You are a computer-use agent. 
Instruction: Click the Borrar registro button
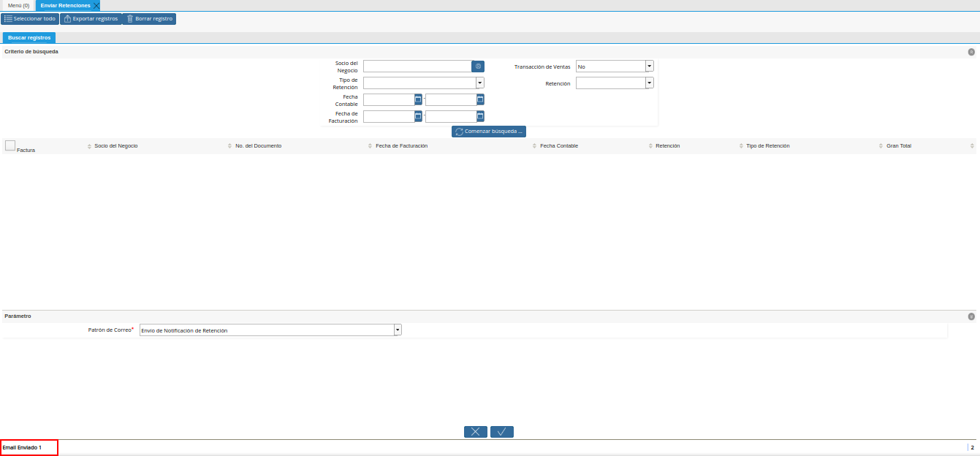[150, 19]
